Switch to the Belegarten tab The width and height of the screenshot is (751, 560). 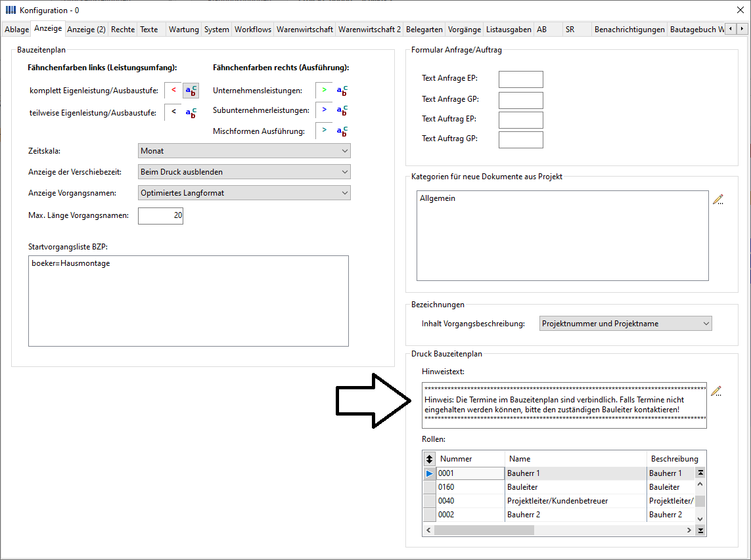424,30
